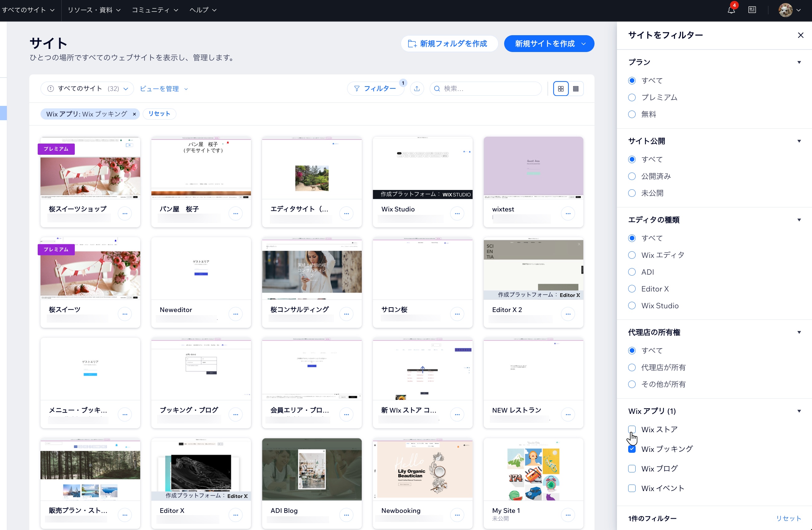Click リセット link at filter panel bottom
This screenshot has width=812, height=530.
pyautogui.click(x=788, y=518)
